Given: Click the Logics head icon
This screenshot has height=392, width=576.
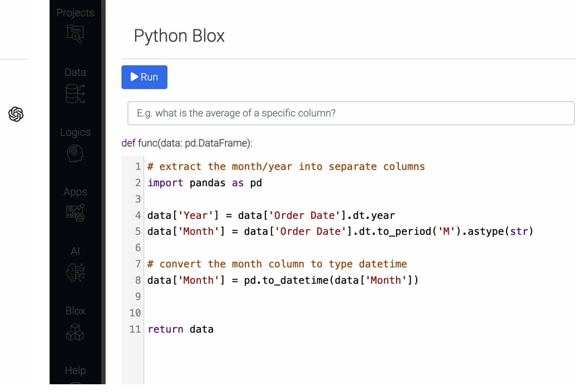Looking at the screenshot, I should point(75,153).
